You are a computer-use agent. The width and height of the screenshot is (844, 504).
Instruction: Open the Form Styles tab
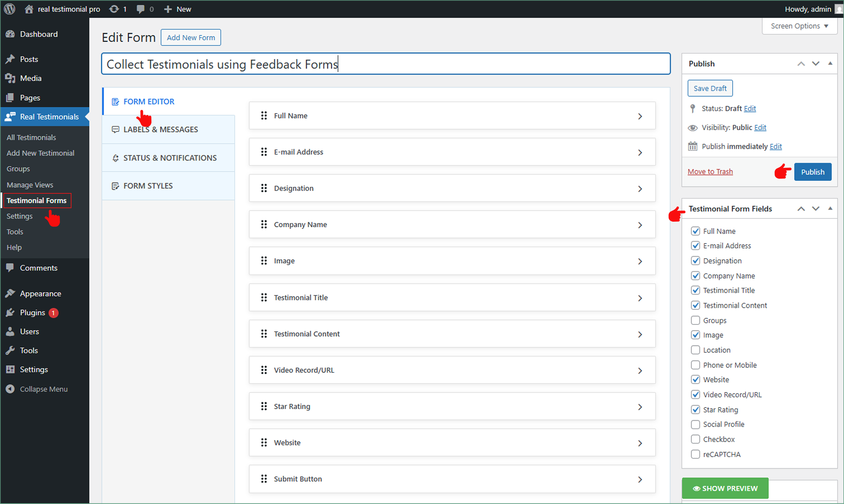pyautogui.click(x=169, y=186)
